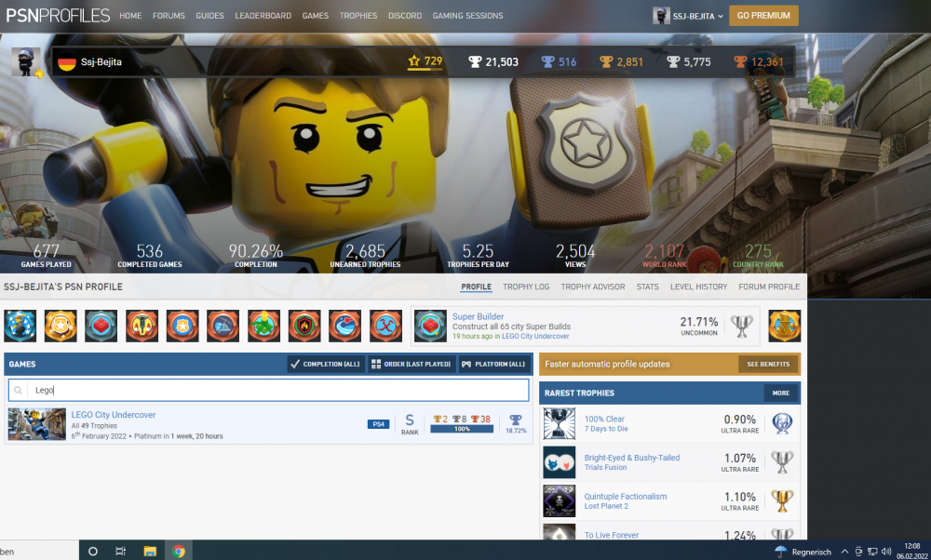This screenshot has width=931, height=560.
Task: Click the 100% completion progress bar
Action: point(462,428)
